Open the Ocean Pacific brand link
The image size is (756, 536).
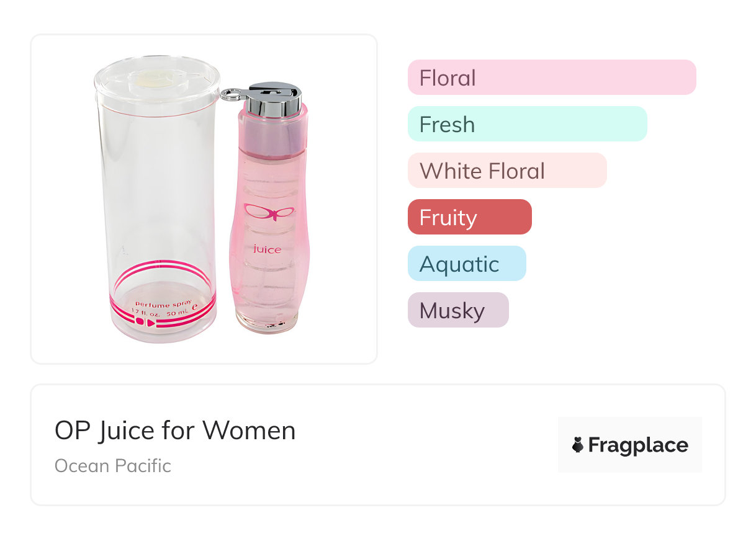click(x=112, y=465)
